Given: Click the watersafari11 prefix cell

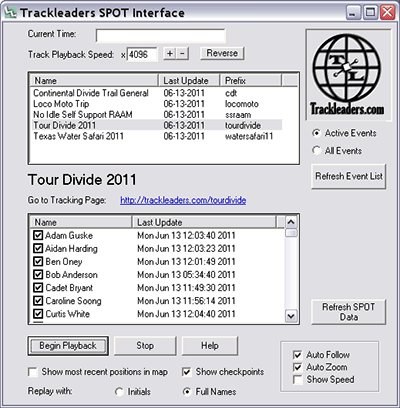Looking at the screenshot, I should [249, 136].
